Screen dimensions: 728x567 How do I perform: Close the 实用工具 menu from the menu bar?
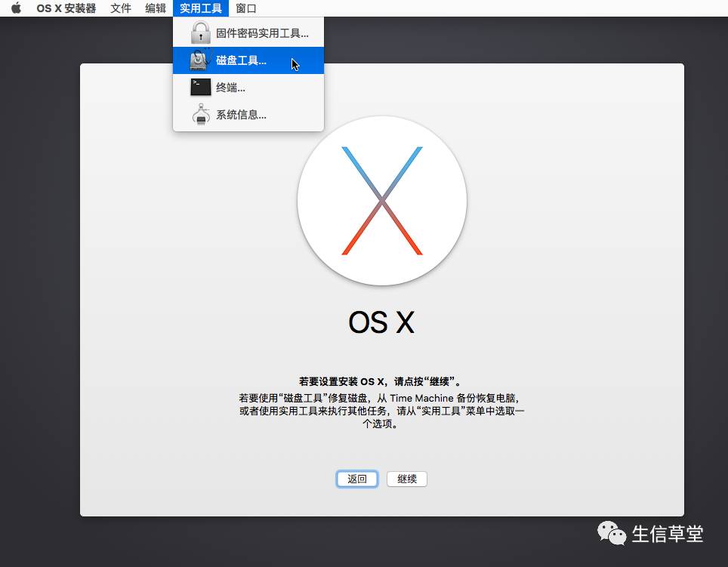click(201, 8)
